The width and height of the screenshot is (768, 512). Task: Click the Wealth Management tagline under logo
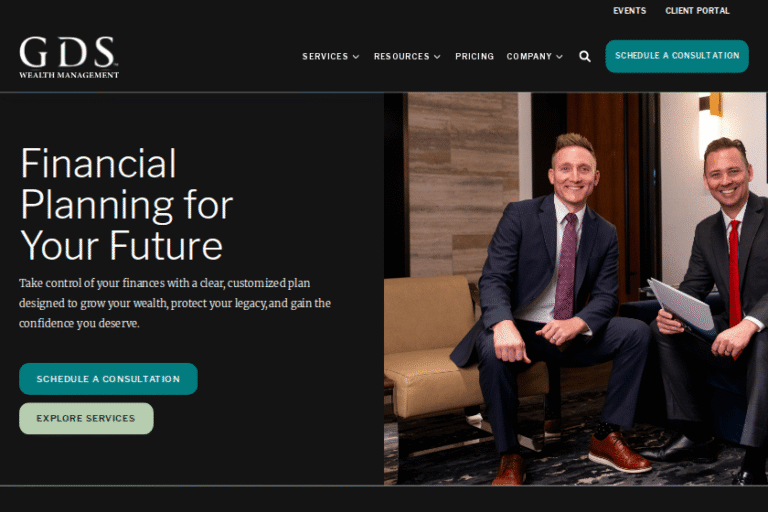tap(69, 75)
